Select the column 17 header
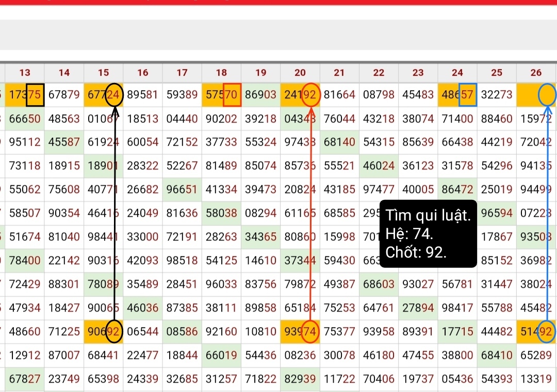The width and height of the screenshot is (557, 392). [x=182, y=73]
